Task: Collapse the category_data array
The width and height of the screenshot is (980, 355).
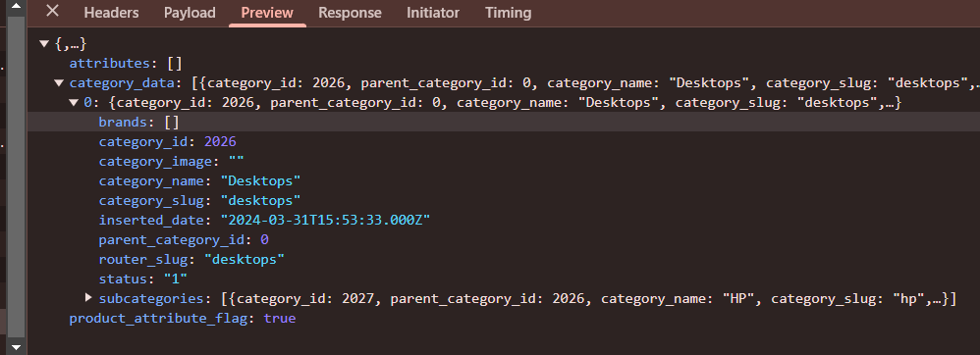Action: tap(59, 83)
